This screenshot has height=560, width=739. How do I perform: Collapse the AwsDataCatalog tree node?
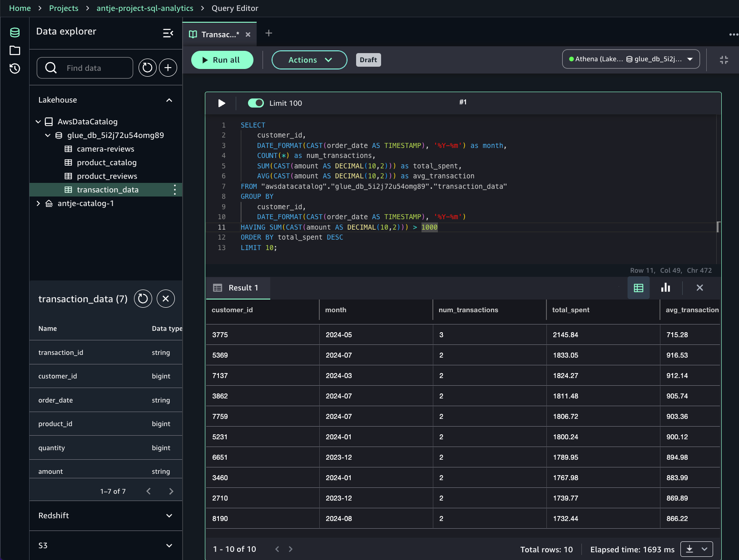[x=38, y=122]
